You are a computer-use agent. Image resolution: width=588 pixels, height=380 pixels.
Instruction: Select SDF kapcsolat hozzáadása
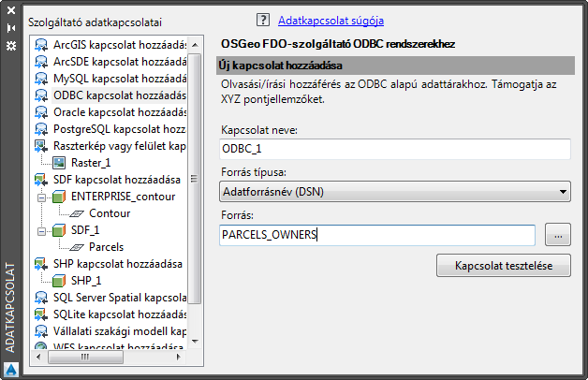click(x=117, y=180)
